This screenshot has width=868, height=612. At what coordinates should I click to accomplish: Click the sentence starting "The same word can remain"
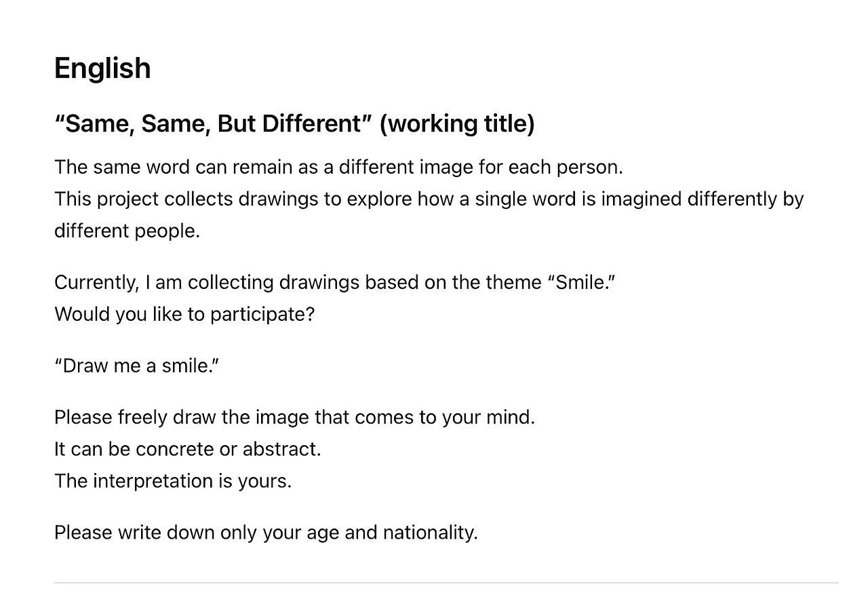click(x=338, y=167)
